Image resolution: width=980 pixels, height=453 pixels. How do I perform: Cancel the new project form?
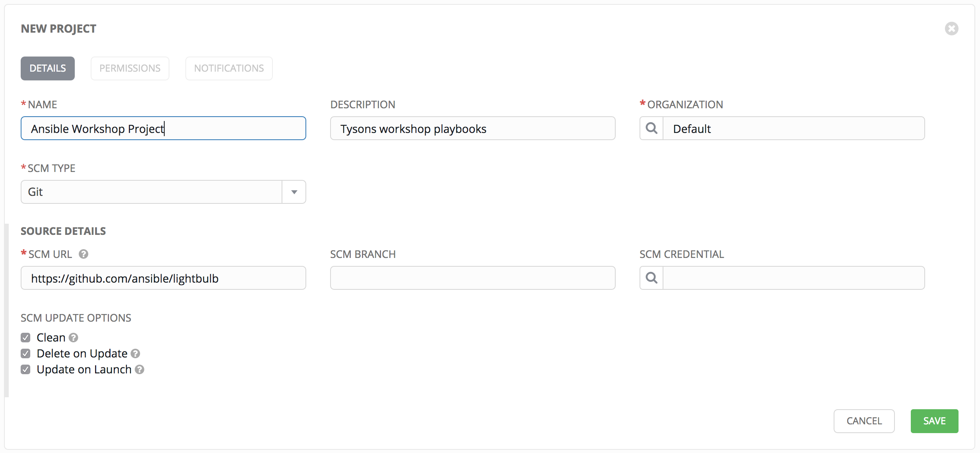point(864,421)
